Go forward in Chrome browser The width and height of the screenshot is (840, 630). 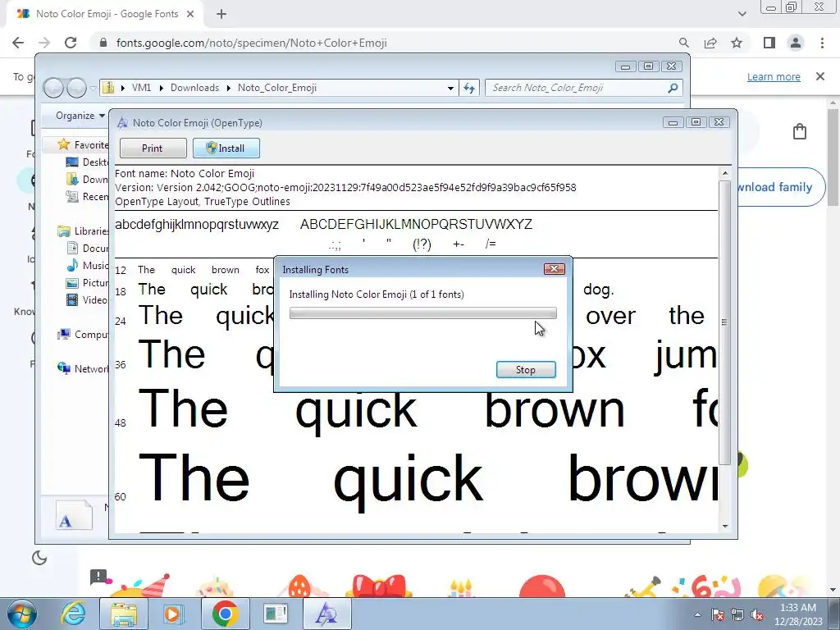tap(44, 43)
